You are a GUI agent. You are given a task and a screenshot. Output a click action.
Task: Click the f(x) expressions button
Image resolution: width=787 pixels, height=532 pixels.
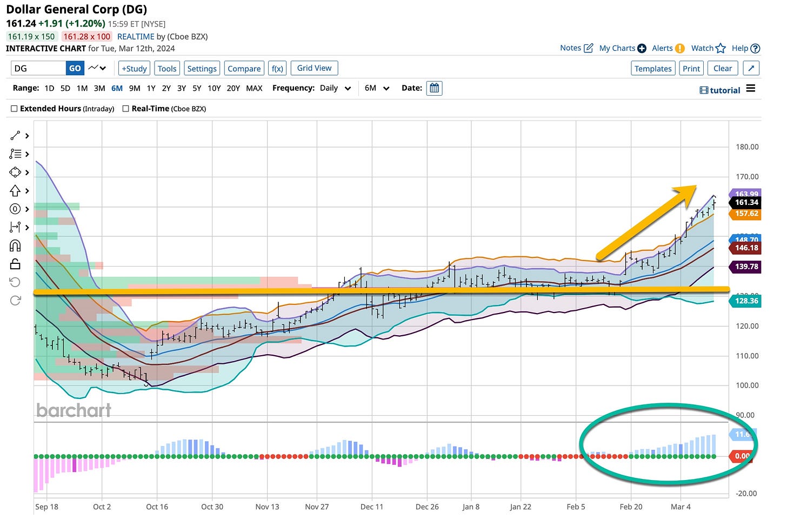pyautogui.click(x=277, y=68)
